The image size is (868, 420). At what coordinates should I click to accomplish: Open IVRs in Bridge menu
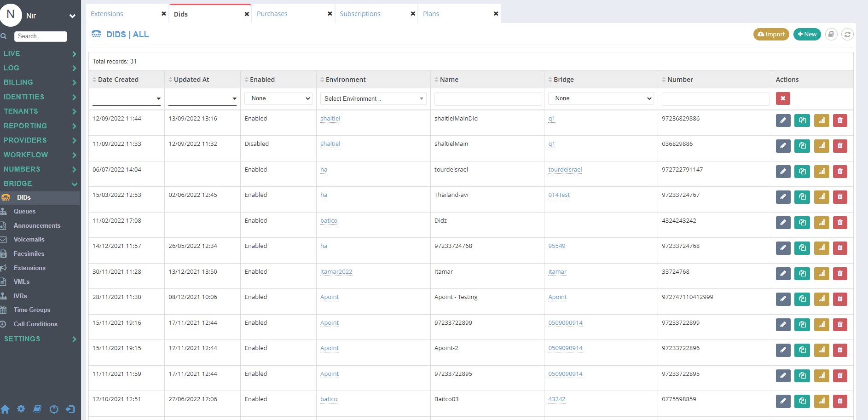point(20,296)
